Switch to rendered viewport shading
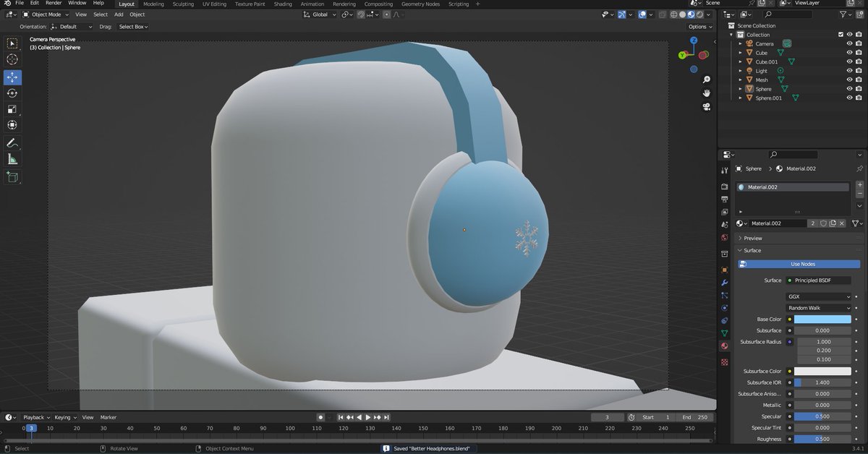Screen dimensions: 868x454 click(x=700, y=14)
